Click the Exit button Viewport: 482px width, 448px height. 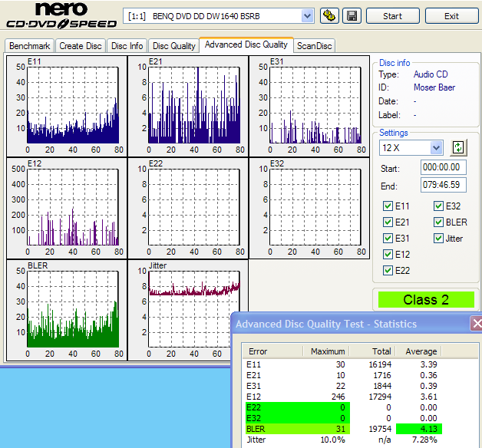click(x=451, y=15)
